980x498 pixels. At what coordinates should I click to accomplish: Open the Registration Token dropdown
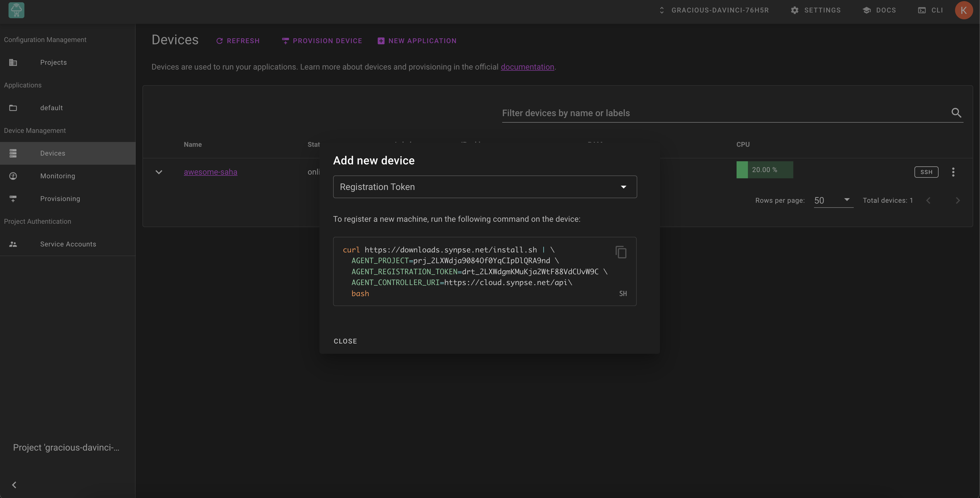click(485, 187)
